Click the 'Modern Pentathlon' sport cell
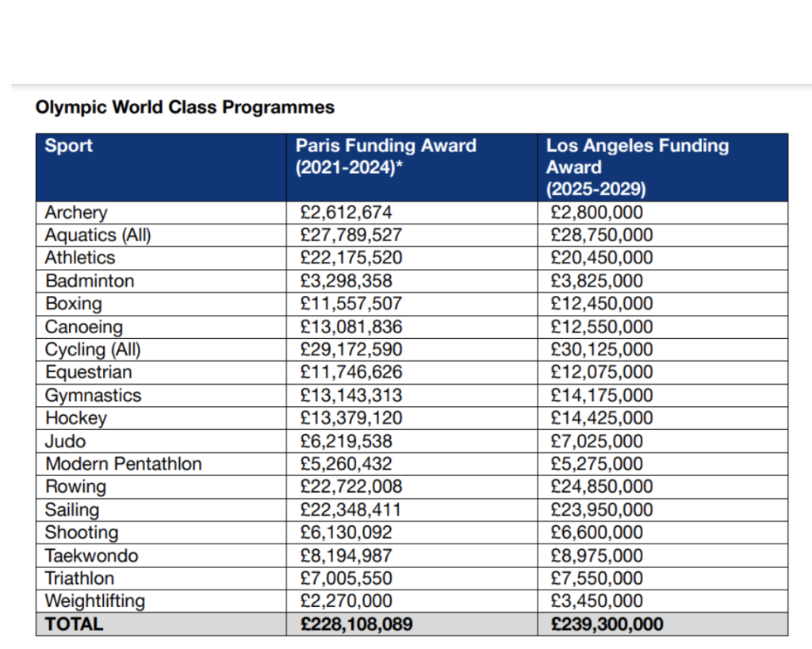812x649 pixels. [123, 464]
